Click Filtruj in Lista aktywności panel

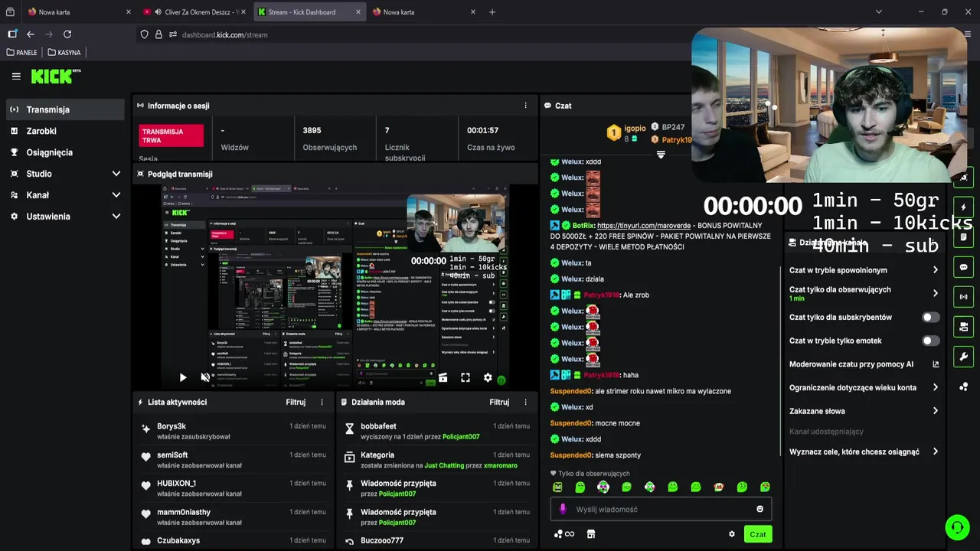[296, 402]
